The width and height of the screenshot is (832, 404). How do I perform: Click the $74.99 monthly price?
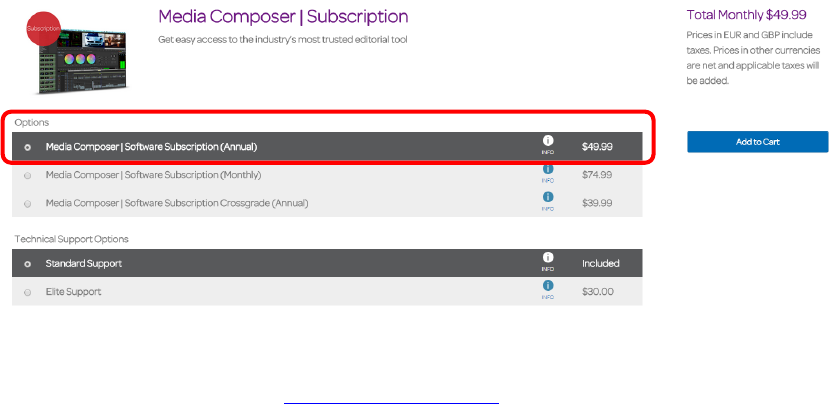pos(597,175)
